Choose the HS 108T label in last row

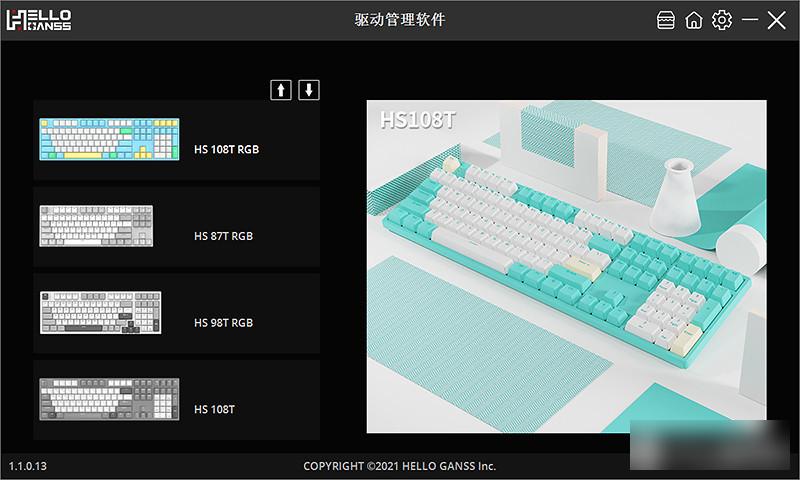tap(214, 410)
